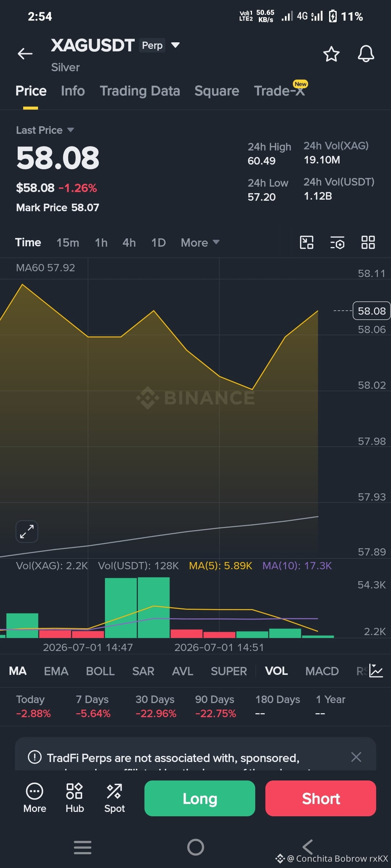The width and height of the screenshot is (391, 868).
Task: Open indicator settings chart icon
Action: [x=376, y=671]
